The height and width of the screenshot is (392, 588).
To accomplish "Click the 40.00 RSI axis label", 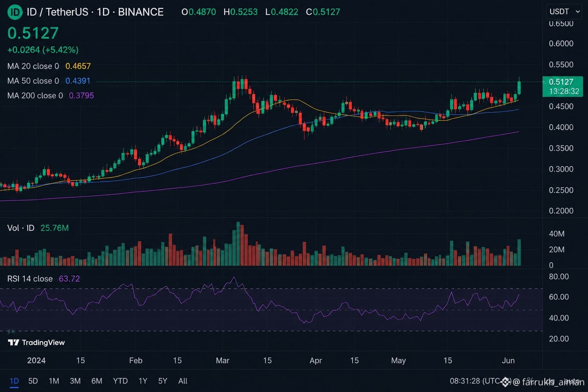I will point(559,318).
